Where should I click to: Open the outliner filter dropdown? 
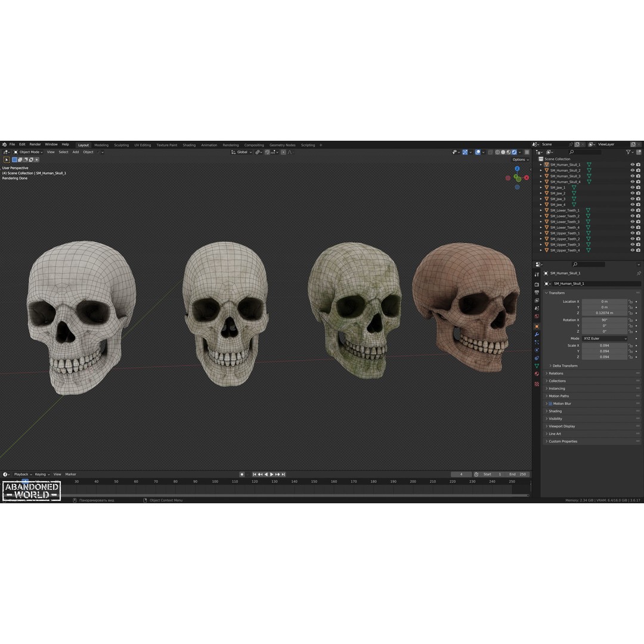point(629,153)
